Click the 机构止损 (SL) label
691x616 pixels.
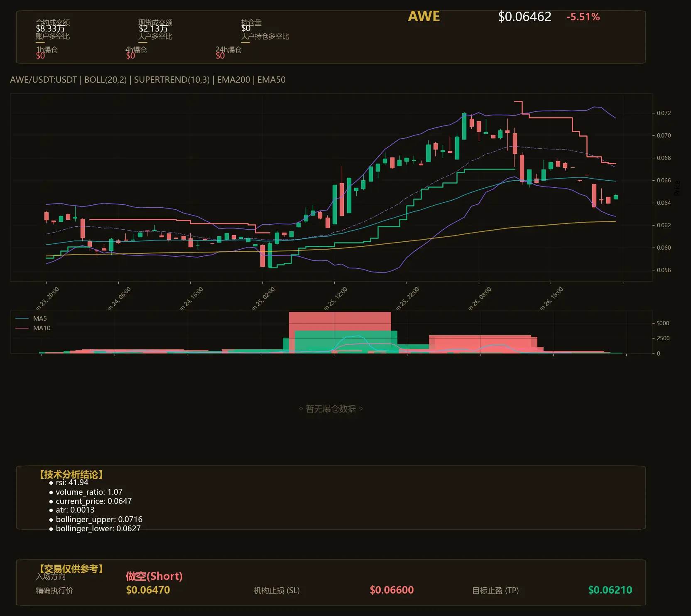tap(277, 590)
